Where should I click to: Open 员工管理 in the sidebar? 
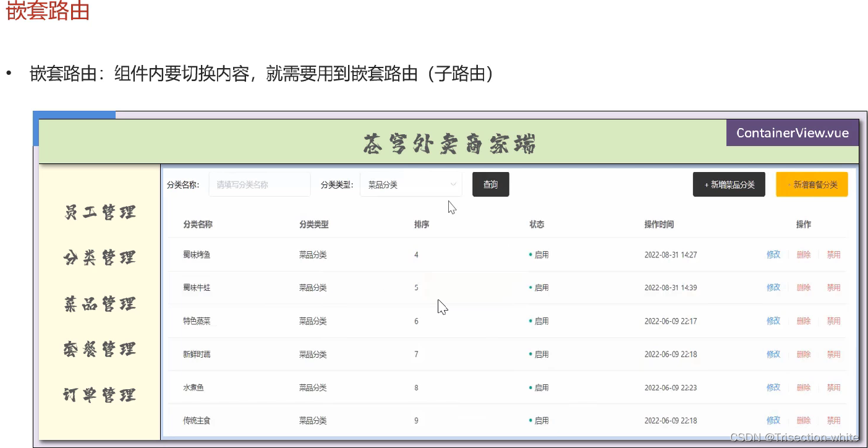(100, 213)
